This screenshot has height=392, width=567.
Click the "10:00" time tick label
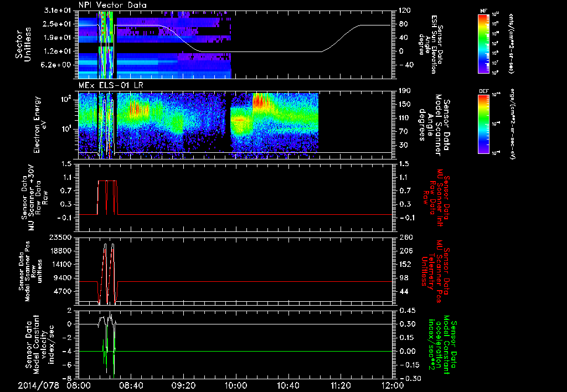[x=236, y=385]
